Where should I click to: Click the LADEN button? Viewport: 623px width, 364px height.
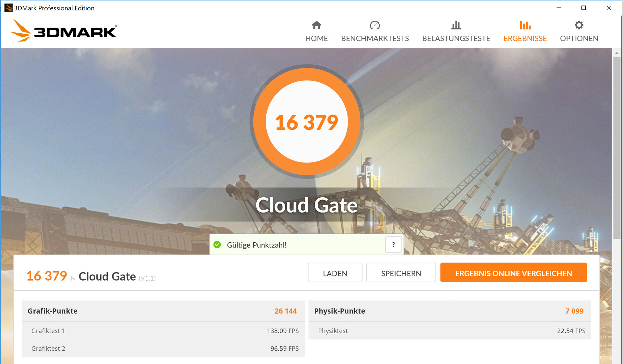pos(335,273)
